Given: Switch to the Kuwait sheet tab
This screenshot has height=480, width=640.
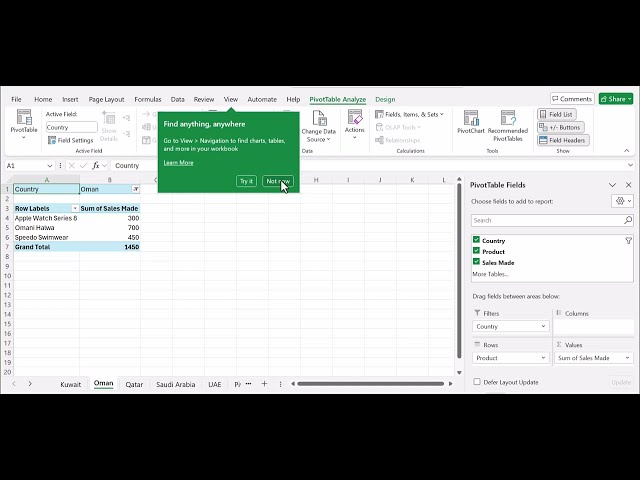Looking at the screenshot, I should click(71, 384).
